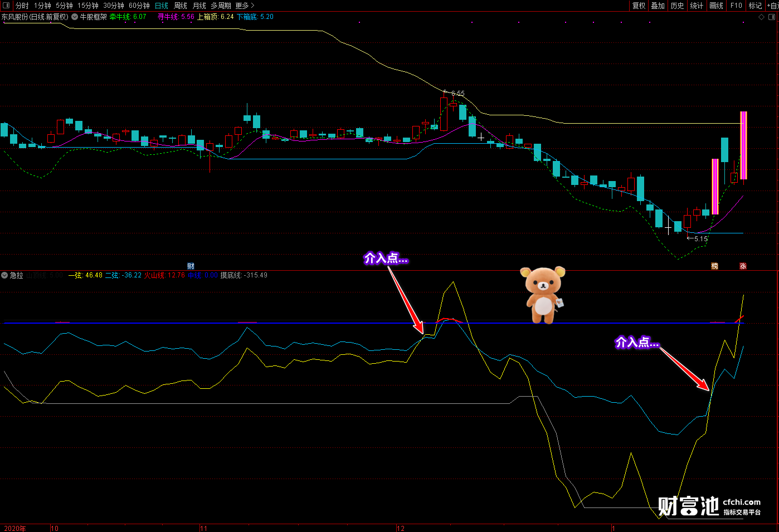
Task: Expand the 急拉 indicator dropdown arrow
Action: [4, 275]
